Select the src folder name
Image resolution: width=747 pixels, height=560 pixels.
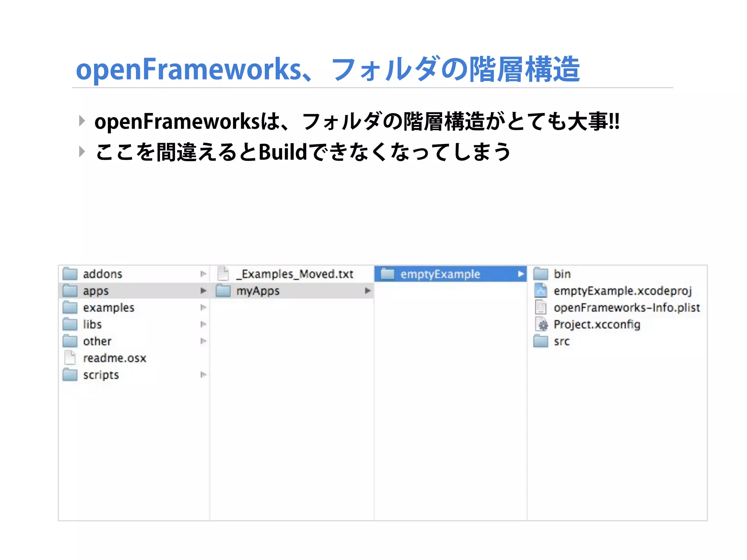pyautogui.click(x=561, y=342)
